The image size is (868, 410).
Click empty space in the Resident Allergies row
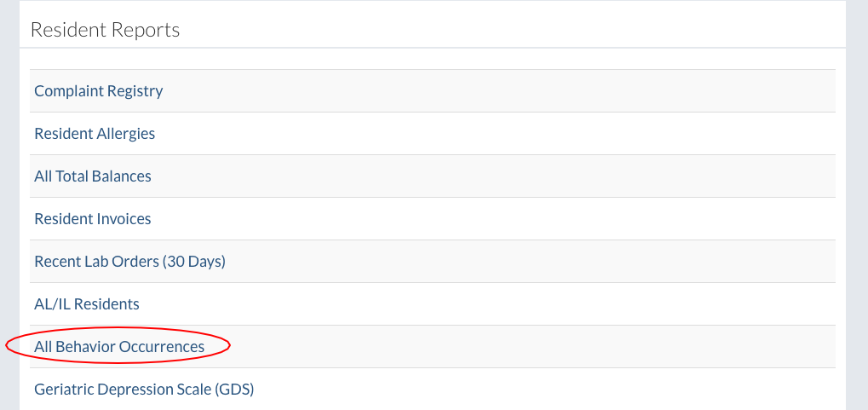point(511,134)
